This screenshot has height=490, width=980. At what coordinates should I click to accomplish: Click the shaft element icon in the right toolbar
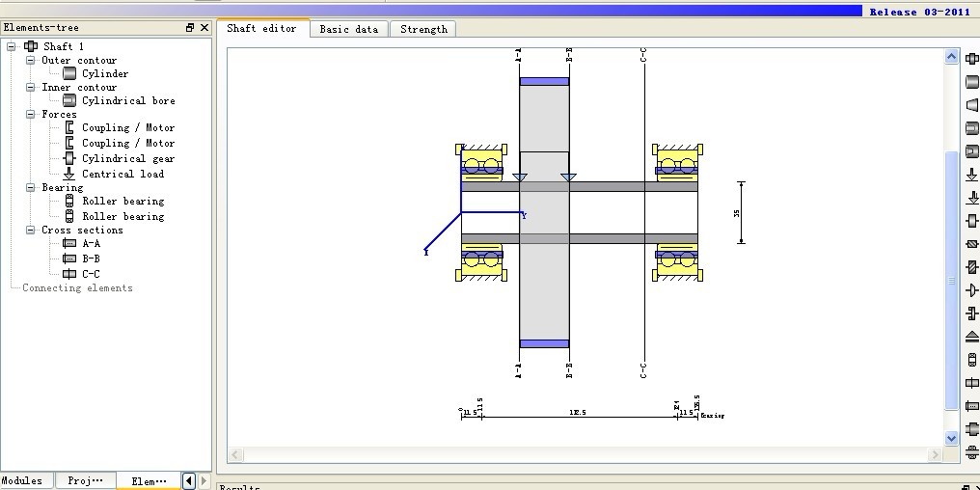click(972, 59)
